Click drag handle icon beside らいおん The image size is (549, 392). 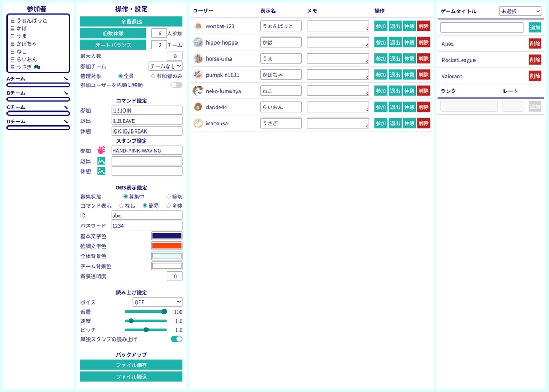point(13,59)
